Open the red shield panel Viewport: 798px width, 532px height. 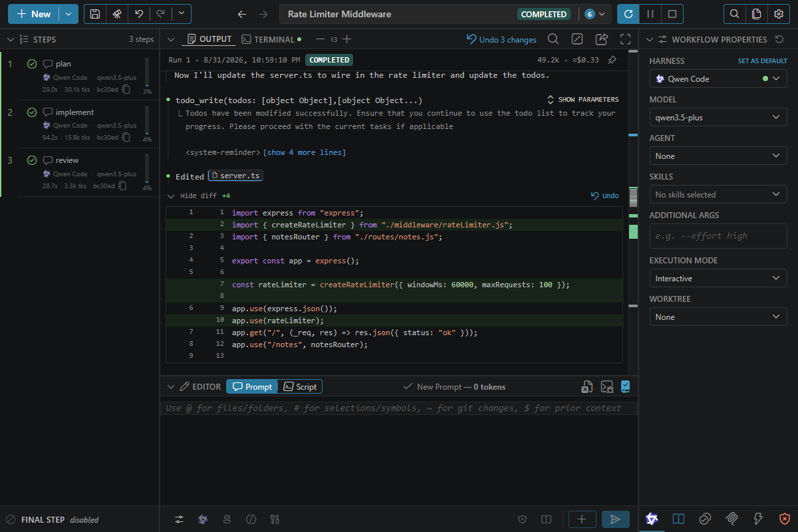pyautogui.click(x=785, y=519)
